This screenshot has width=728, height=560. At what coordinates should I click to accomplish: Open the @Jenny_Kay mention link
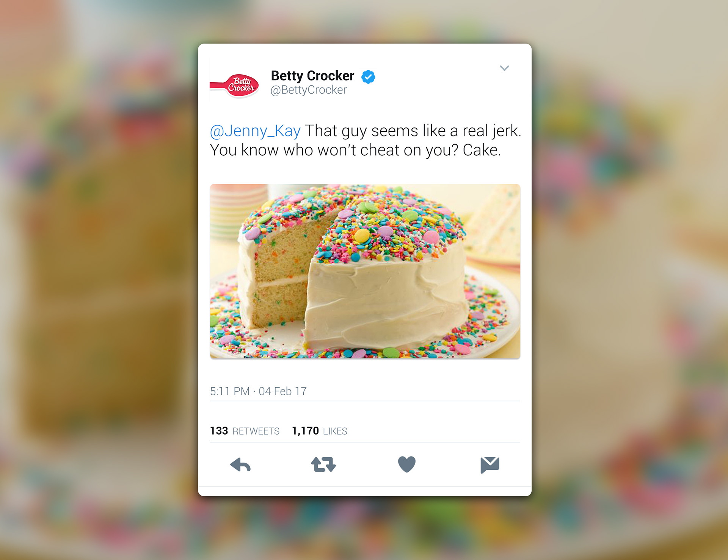click(255, 131)
